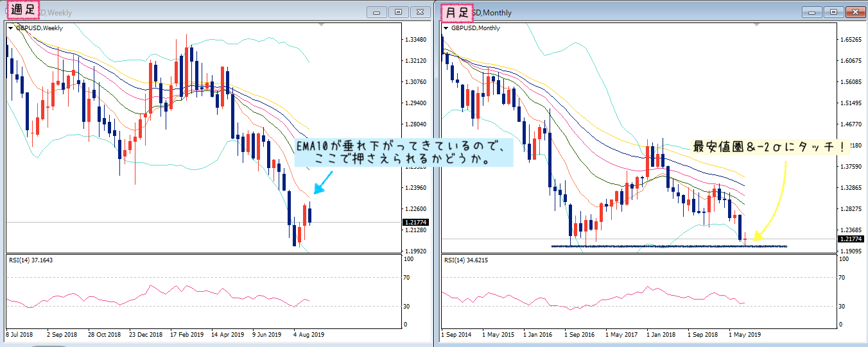Click the 1 May 2015 date label

pyautogui.click(x=498, y=335)
